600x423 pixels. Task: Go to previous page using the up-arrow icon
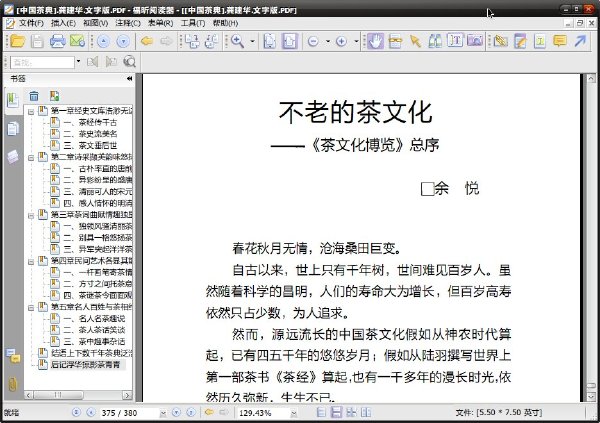(103, 41)
